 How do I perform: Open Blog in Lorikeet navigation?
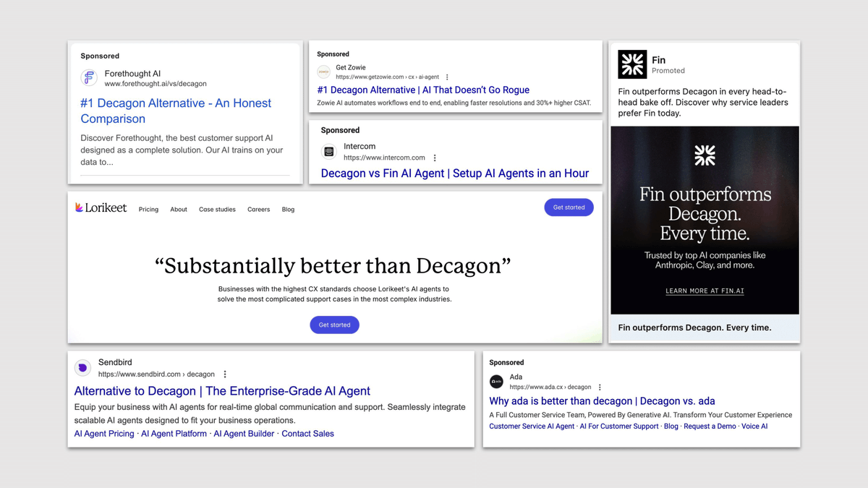click(x=288, y=209)
